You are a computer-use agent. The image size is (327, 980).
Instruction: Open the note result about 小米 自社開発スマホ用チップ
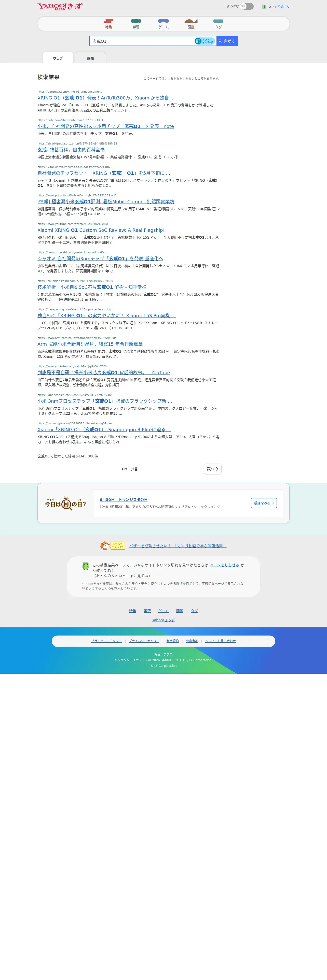pos(105,126)
